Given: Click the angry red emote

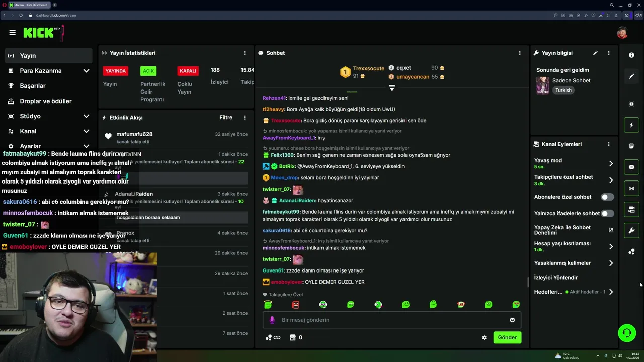Looking at the screenshot, I should pos(295,304).
